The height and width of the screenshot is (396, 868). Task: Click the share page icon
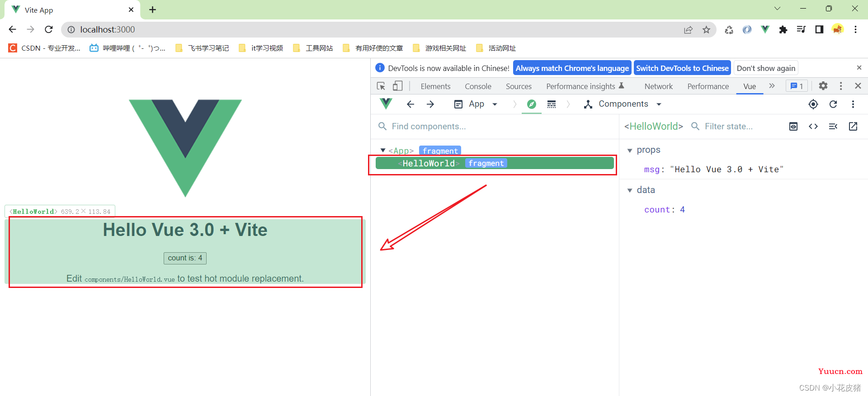click(688, 30)
